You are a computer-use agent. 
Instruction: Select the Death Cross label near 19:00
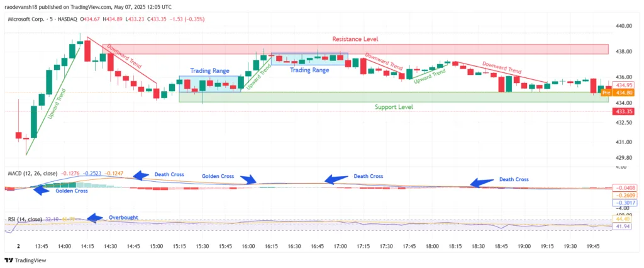pos(514,179)
